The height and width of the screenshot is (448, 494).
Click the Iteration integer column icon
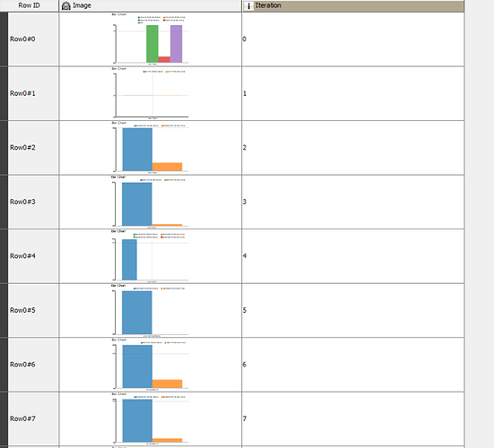pyautogui.click(x=248, y=5)
